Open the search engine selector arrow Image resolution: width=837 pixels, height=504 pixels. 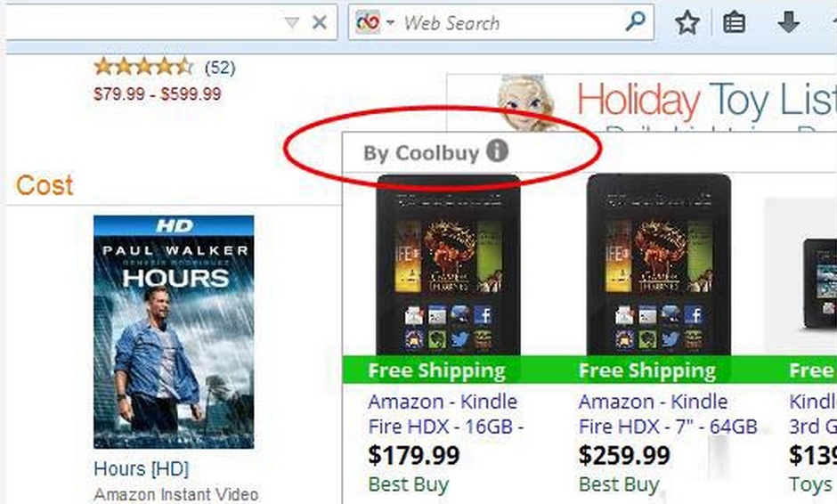click(x=390, y=23)
